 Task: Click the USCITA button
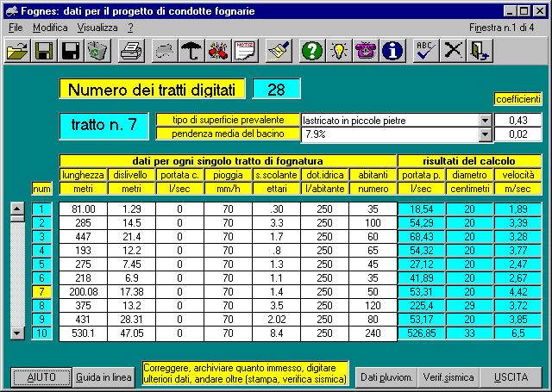click(511, 377)
